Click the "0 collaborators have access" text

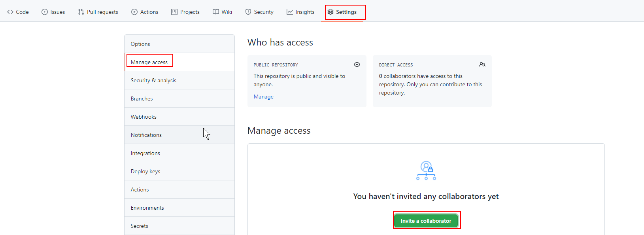(x=431, y=84)
